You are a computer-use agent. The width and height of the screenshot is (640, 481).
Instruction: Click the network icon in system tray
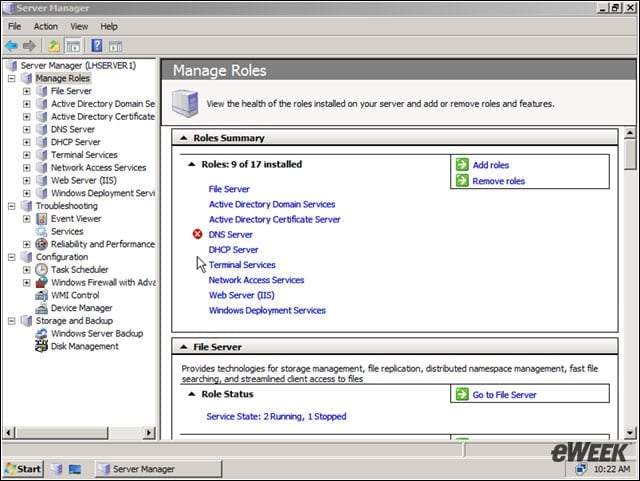(581, 469)
